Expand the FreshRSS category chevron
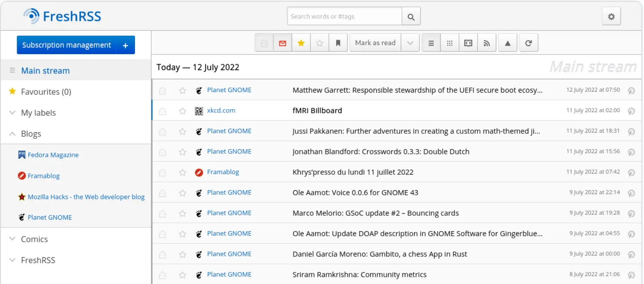Image resolution: width=644 pixels, height=284 pixels. (12, 260)
